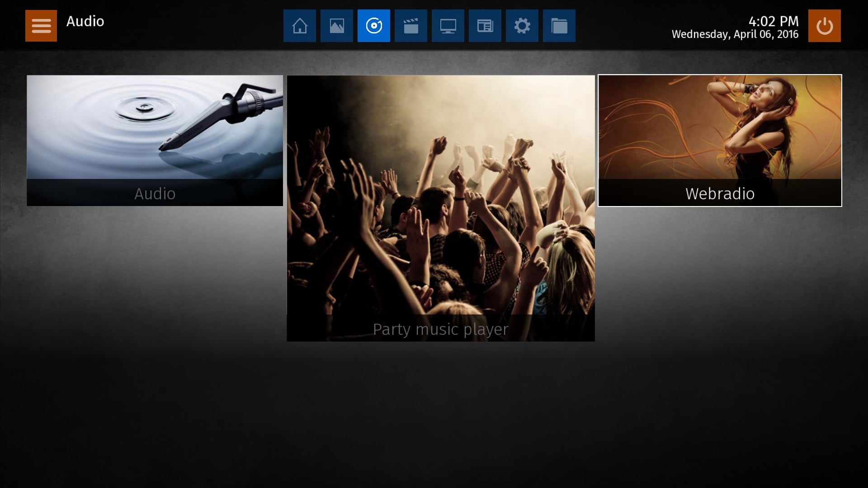Go to the Home screen icon
Viewport: 868px width, 488px height.
299,26
